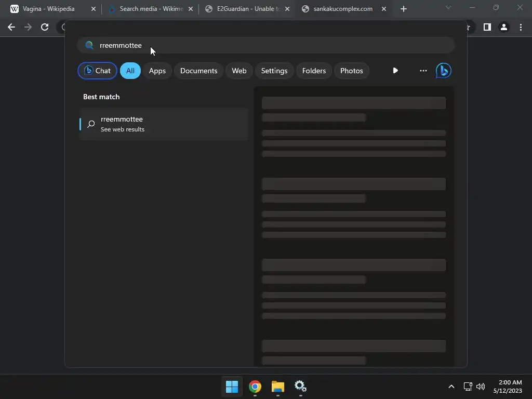This screenshot has height=399, width=532.
Task: Open Bing from the search panel icon
Action: point(444,71)
